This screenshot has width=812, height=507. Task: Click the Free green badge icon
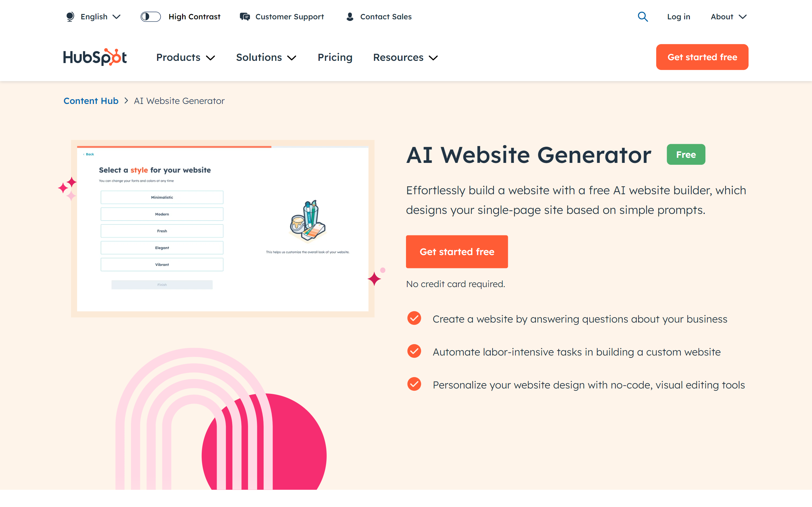coord(686,154)
